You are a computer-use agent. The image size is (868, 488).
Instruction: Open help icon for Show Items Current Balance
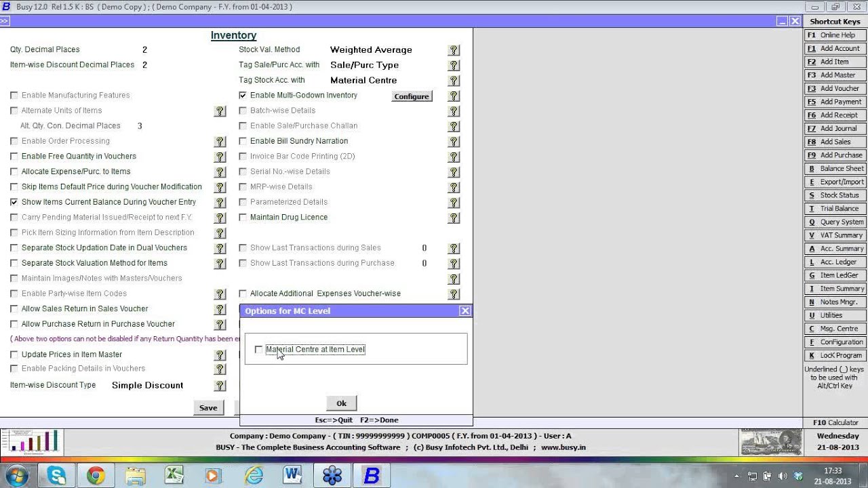pos(220,203)
